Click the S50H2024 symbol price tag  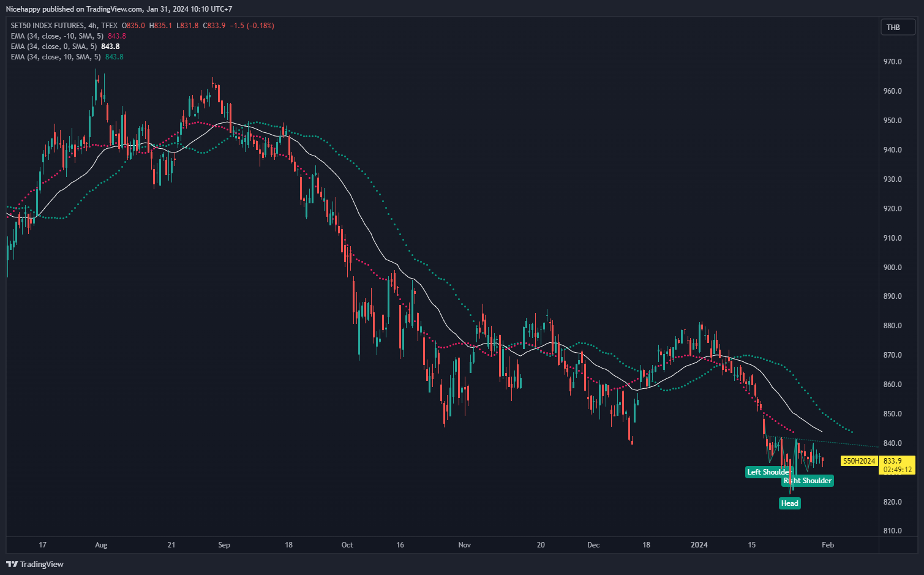(x=859, y=461)
